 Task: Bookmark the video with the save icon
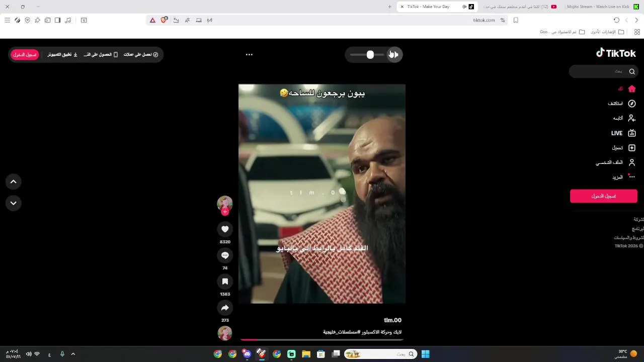point(225,282)
